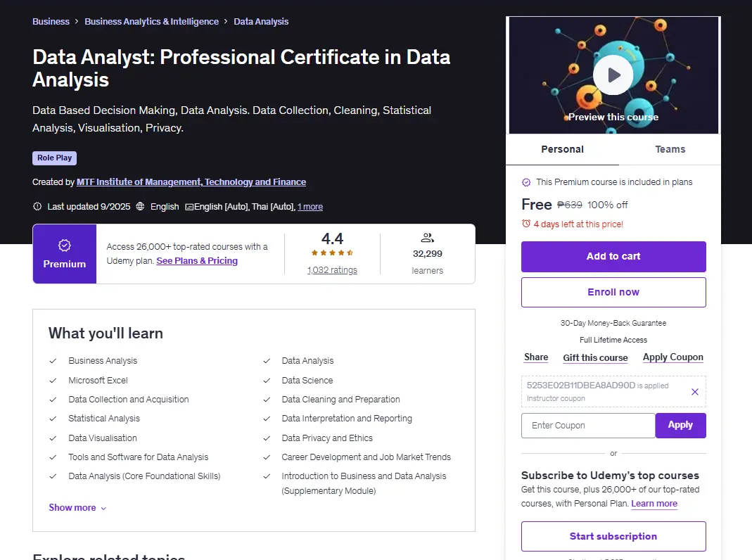Click the course title heading
This screenshot has width=752, height=560.
(241, 68)
